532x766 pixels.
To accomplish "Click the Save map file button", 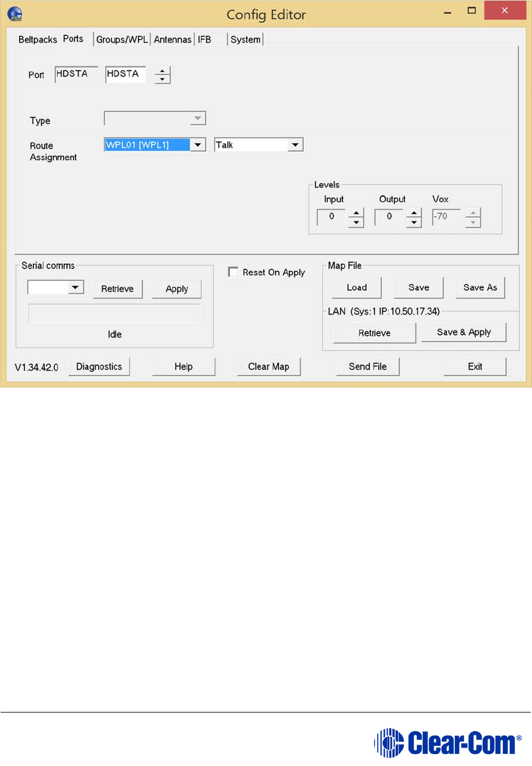I will (x=419, y=288).
